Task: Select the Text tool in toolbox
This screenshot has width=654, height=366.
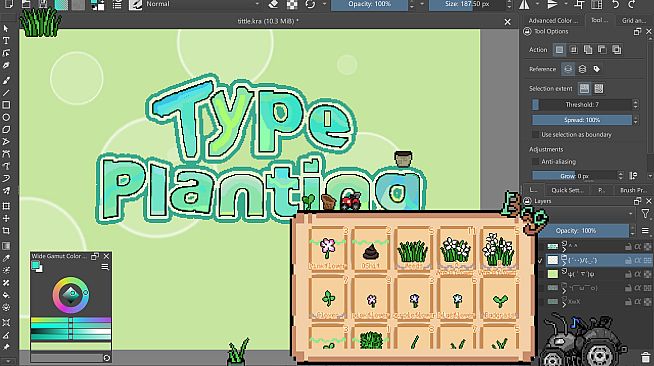Action: 6,40
